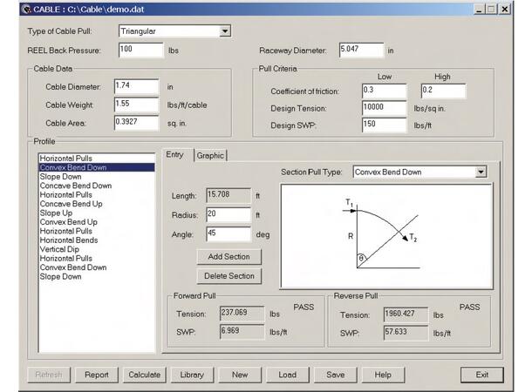Click the Refresh button
Screen dimensions: 532x392
click(49, 375)
